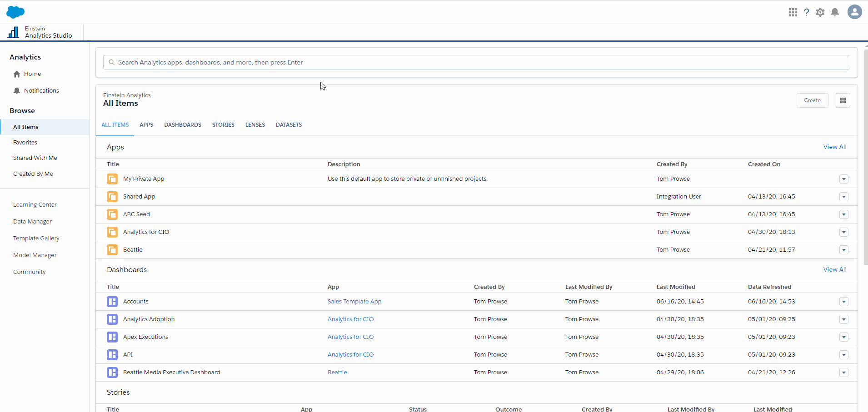868x412 pixels.
Task: Click View All for Dashboards section
Action: [835, 270]
